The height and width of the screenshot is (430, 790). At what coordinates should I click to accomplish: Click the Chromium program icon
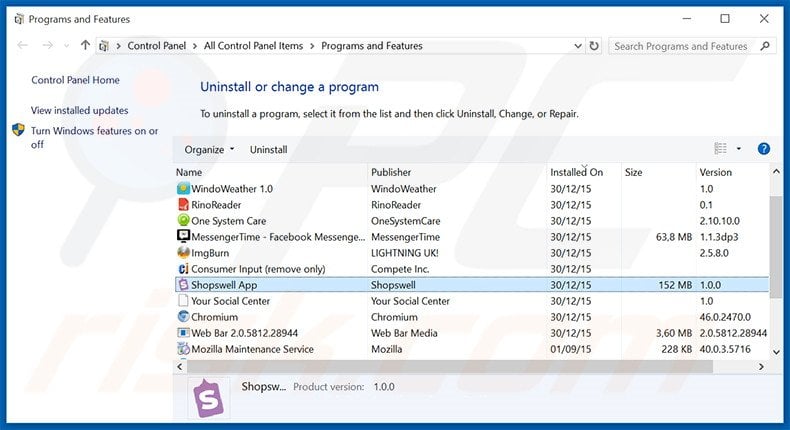(x=183, y=317)
